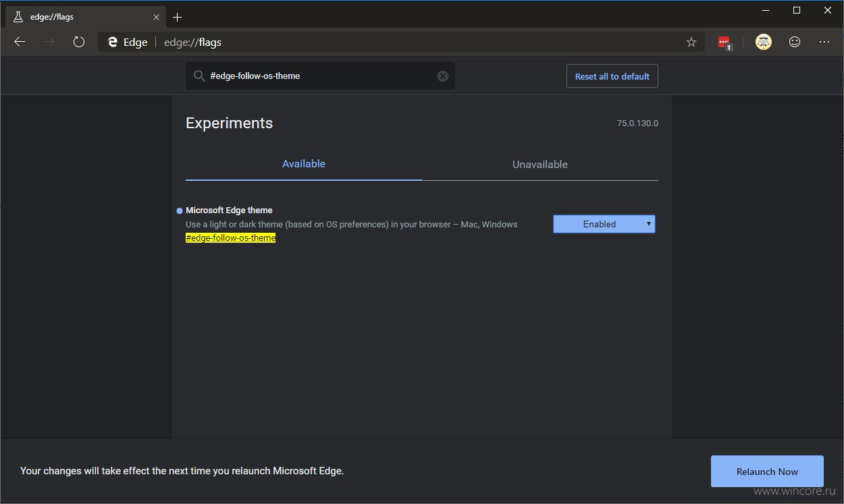Reset all flags to default
The height and width of the screenshot is (504, 844).
612,76
